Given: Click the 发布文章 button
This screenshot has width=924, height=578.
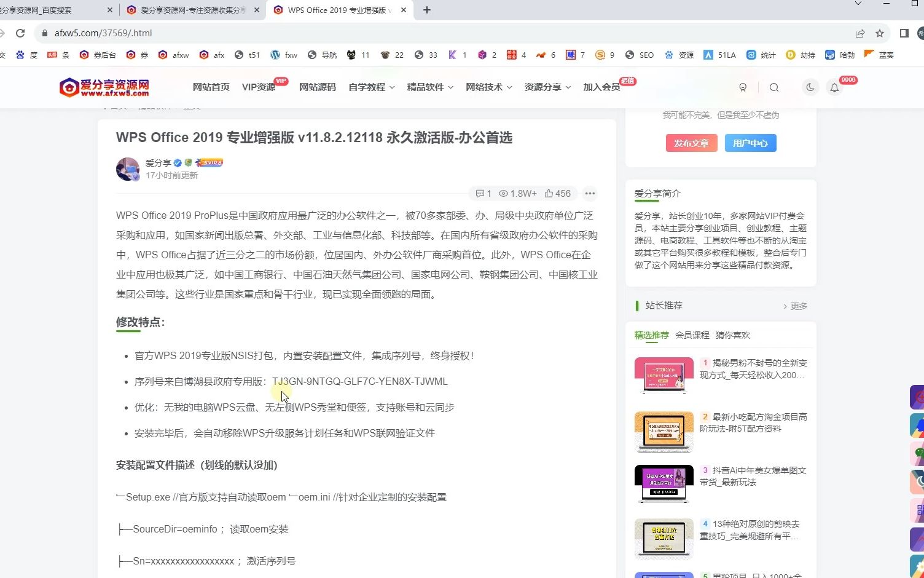Looking at the screenshot, I should pyautogui.click(x=691, y=143).
